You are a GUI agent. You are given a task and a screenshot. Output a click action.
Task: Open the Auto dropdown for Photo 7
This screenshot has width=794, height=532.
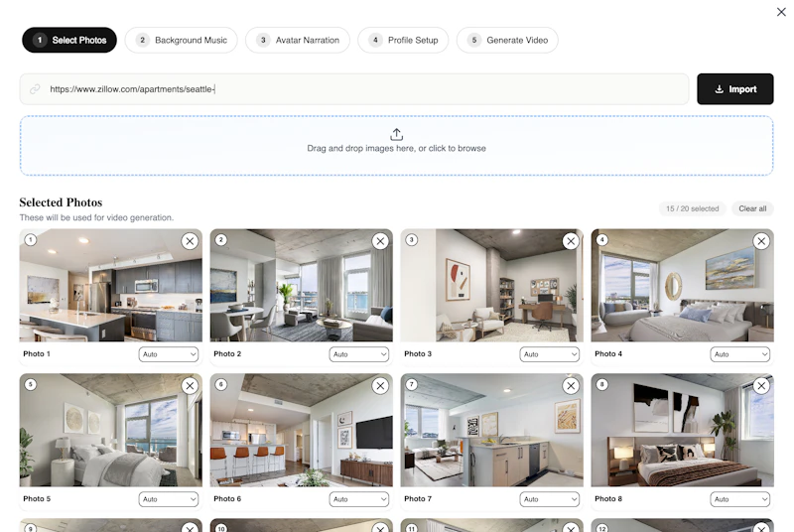[550, 499]
